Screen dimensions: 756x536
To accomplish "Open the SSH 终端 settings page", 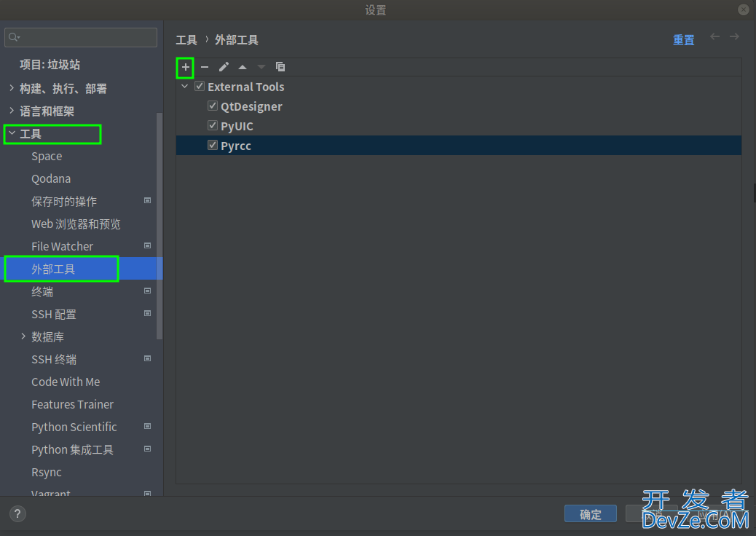I will pyautogui.click(x=54, y=360).
